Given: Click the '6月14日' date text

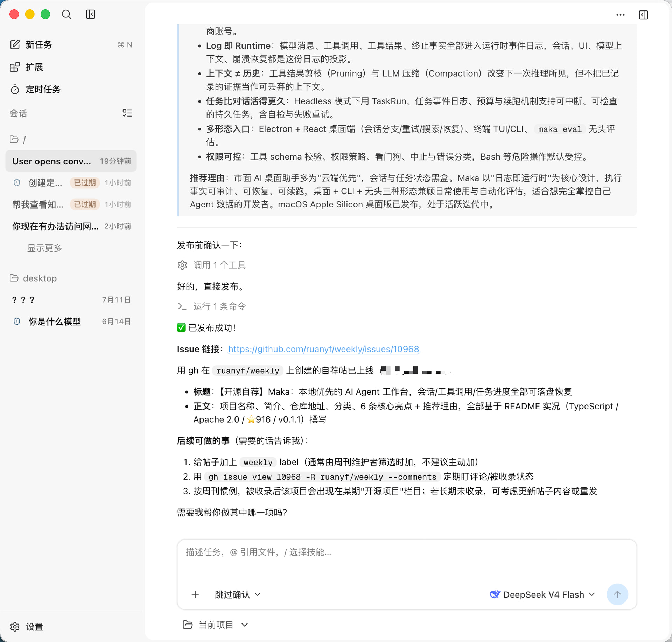Looking at the screenshot, I should [117, 322].
